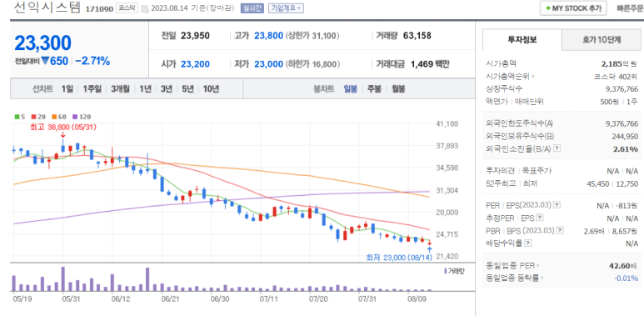Screen dimensions: 644x316
Task: Switch to the 주봉 candlestick chart
Action: pos(374,88)
